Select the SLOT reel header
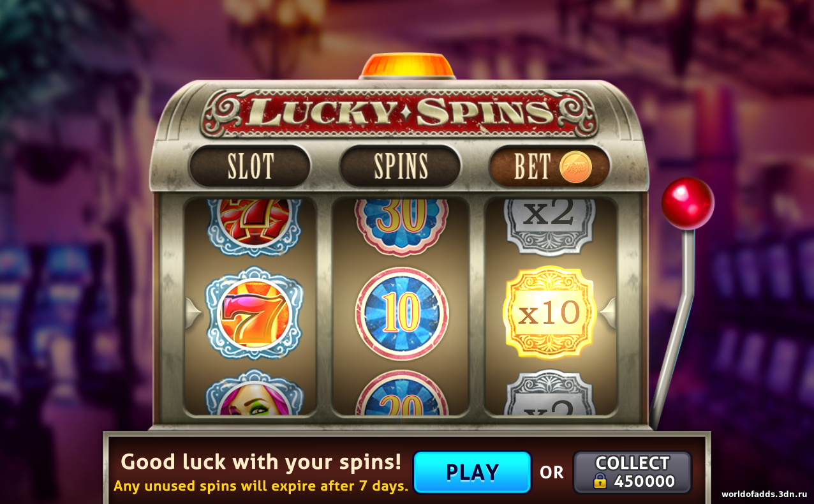The image size is (814, 504). (250, 167)
